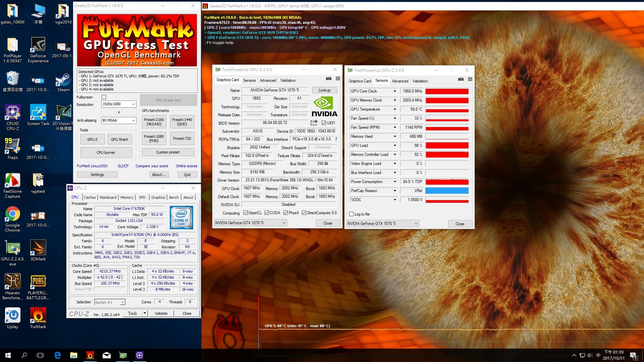Screen dimensions: 644x362
Task: Expand the GPU Temperature sensor dropdown
Action: click(x=395, y=109)
